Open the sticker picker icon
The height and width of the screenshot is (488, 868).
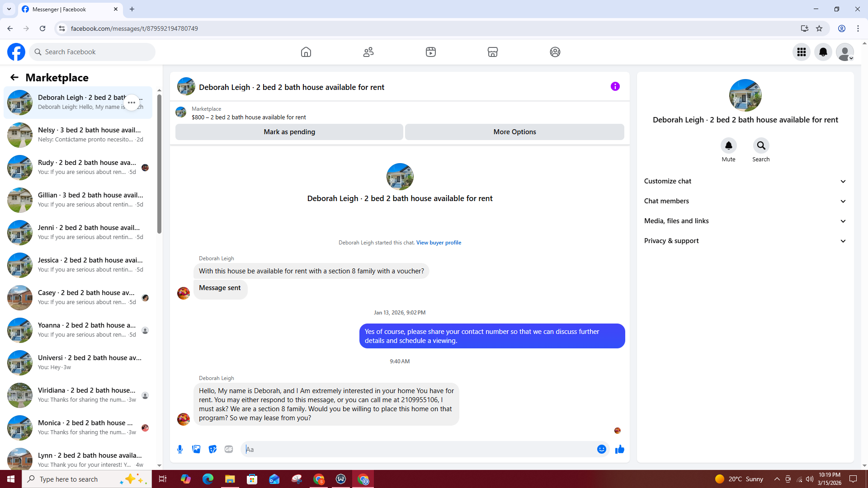coord(212,449)
